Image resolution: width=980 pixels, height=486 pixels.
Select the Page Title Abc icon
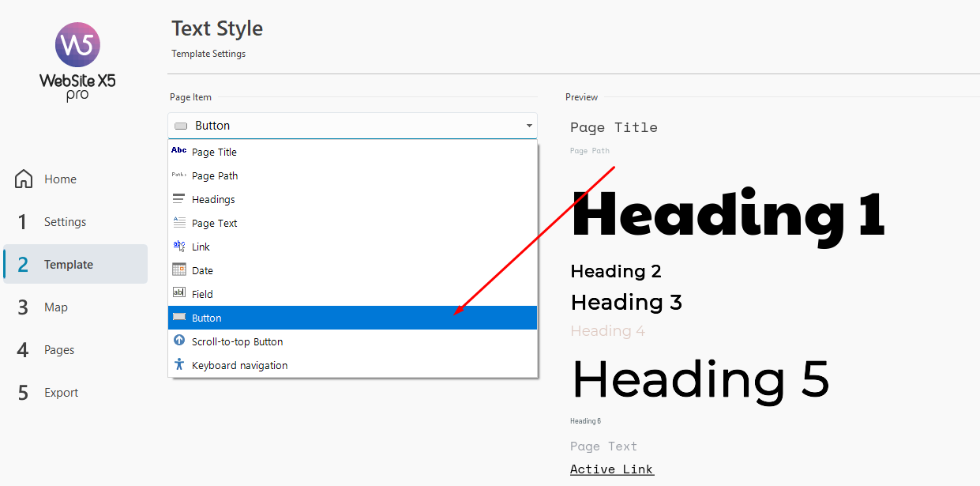179,151
